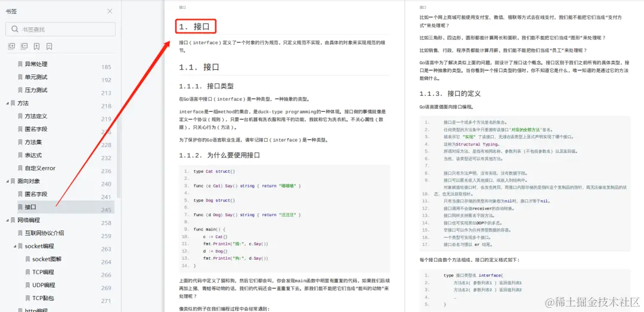Click page number 266 in bookmark list

106,275
